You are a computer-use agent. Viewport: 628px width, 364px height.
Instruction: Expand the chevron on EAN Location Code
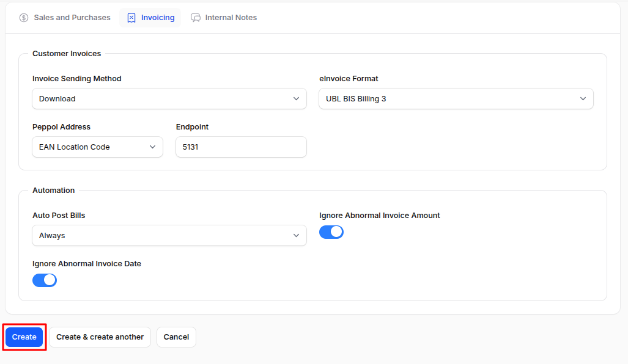click(153, 147)
